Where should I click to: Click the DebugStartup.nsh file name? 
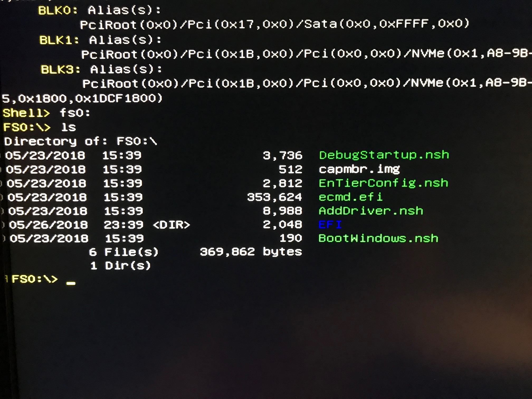click(384, 155)
